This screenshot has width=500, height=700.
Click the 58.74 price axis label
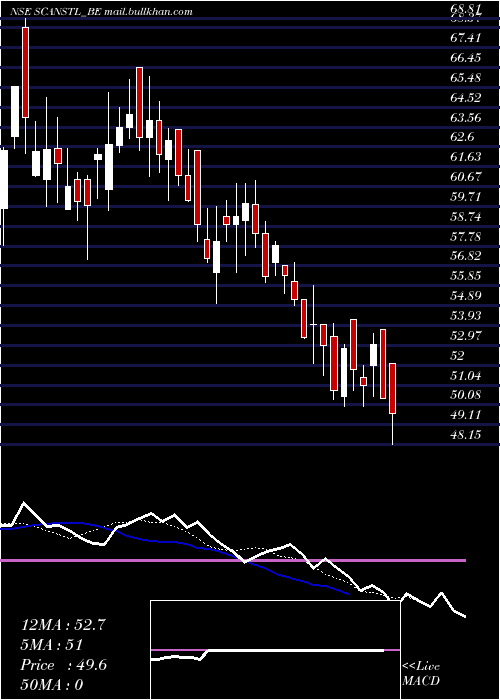click(x=466, y=217)
